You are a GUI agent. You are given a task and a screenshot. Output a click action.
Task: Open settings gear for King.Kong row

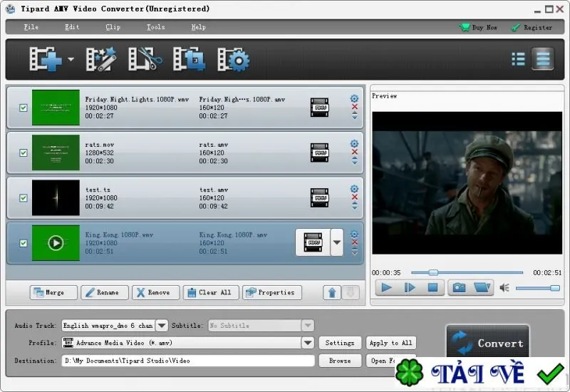coord(354,234)
